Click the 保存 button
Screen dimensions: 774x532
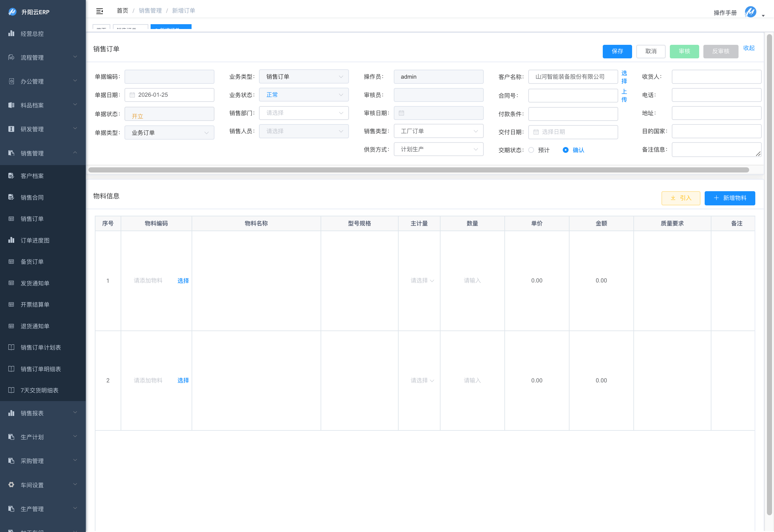pyautogui.click(x=617, y=51)
